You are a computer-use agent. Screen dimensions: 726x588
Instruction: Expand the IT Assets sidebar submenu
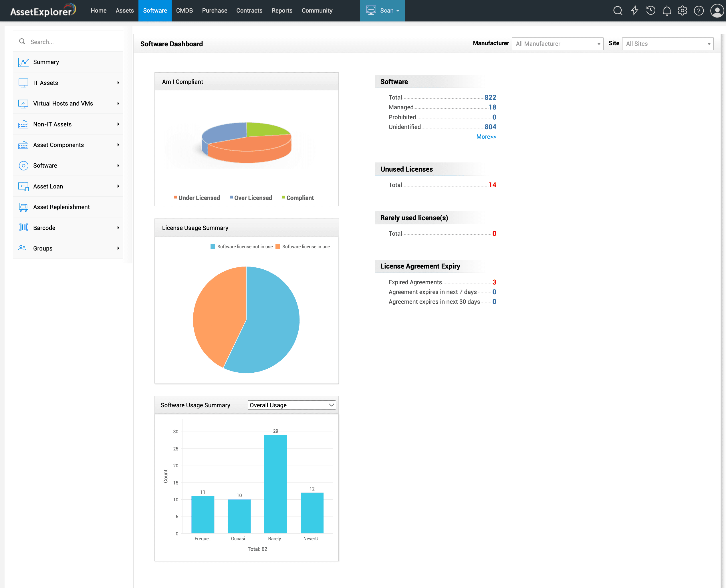[118, 83]
